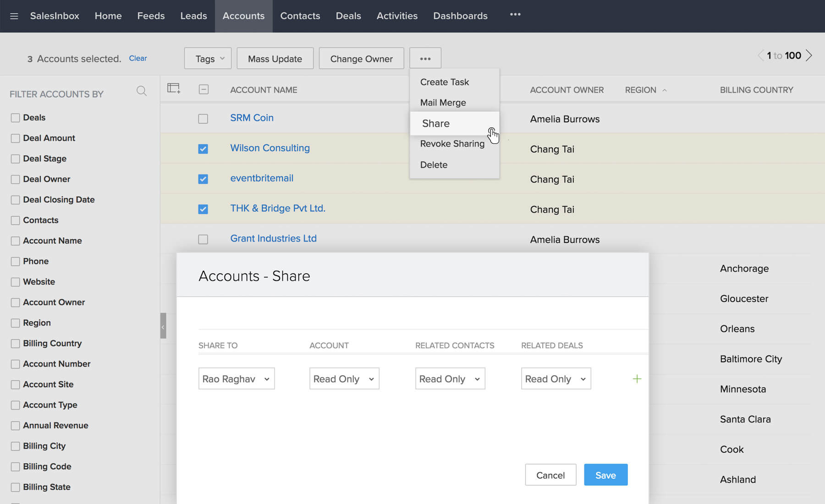Switch to the Dashboards tab

(x=460, y=16)
